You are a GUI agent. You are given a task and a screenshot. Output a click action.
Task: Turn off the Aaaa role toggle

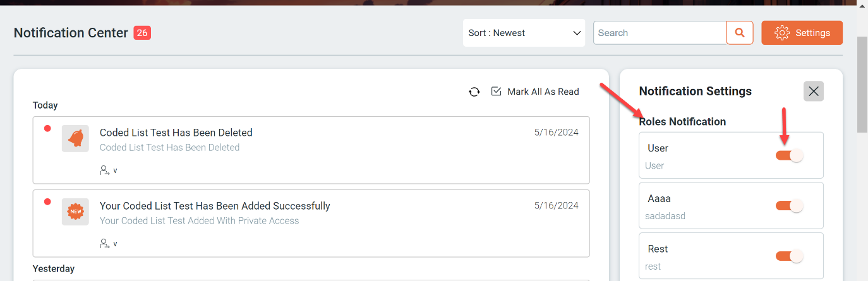[789, 206]
